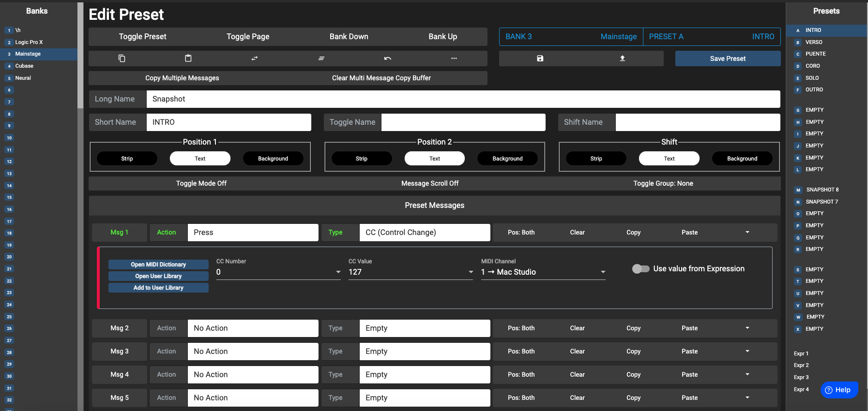
Task: Select the SOLO preset in Presets list
Action: coord(812,78)
